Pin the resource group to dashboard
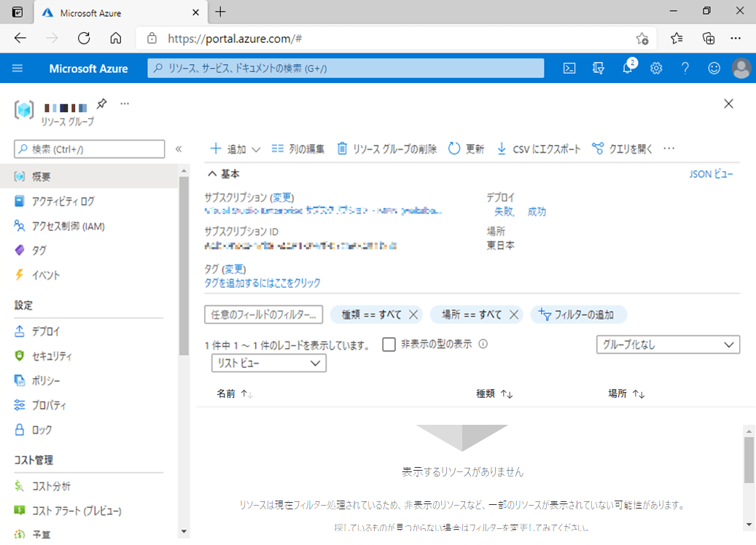The height and width of the screenshot is (545, 756). click(x=102, y=103)
